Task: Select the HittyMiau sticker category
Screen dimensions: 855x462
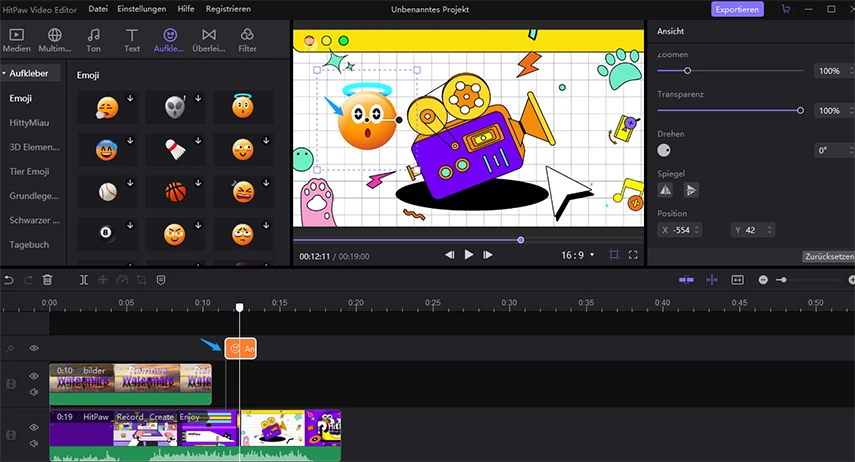Action: [29, 123]
